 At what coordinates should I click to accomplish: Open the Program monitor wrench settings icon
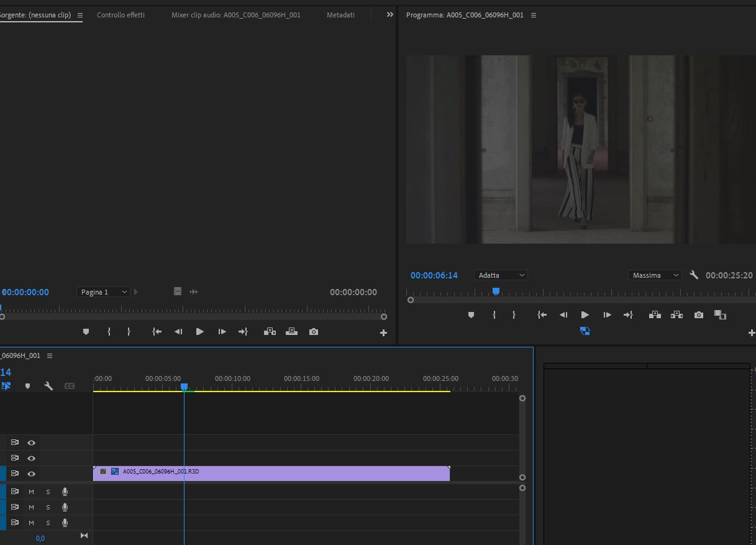(x=693, y=275)
